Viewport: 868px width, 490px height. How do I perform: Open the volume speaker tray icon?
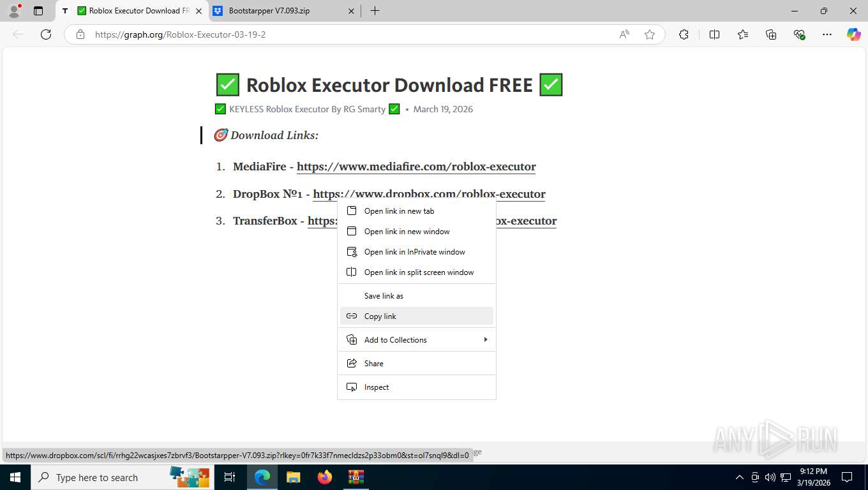(x=770, y=477)
